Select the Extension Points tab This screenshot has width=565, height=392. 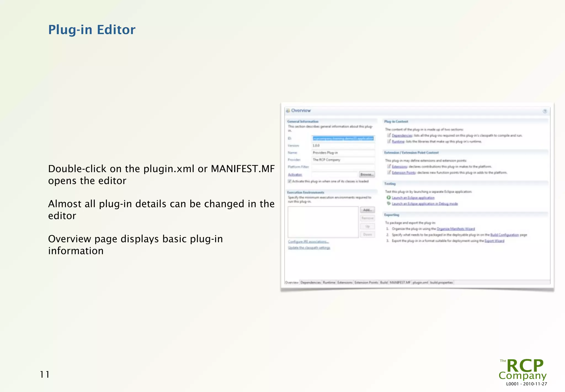(366, 282)
